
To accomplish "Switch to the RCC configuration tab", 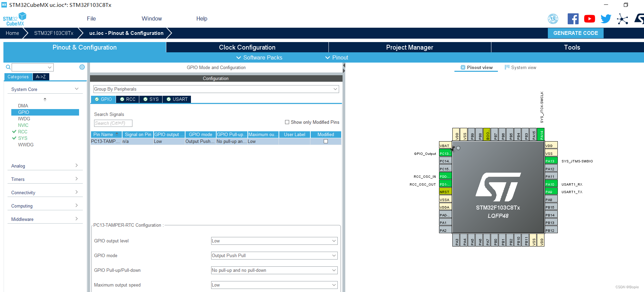I will pyautogui.click(x=128, y=99).
